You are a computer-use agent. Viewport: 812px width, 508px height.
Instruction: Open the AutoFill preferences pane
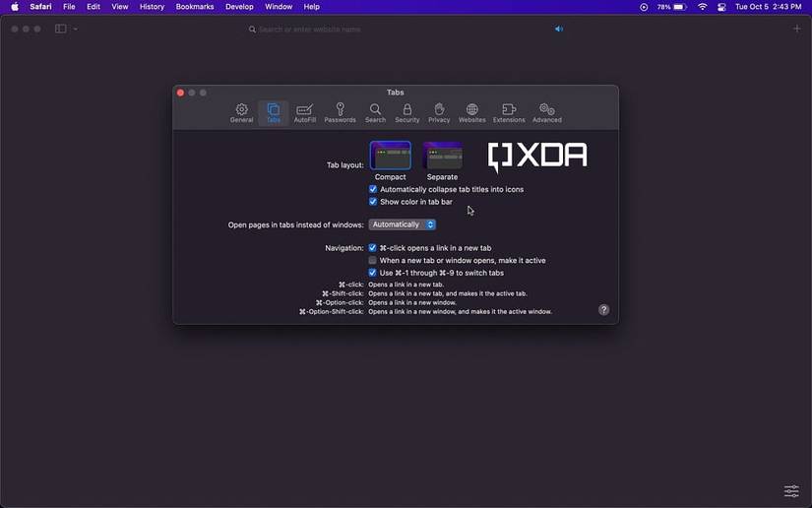tap(304, 113)
